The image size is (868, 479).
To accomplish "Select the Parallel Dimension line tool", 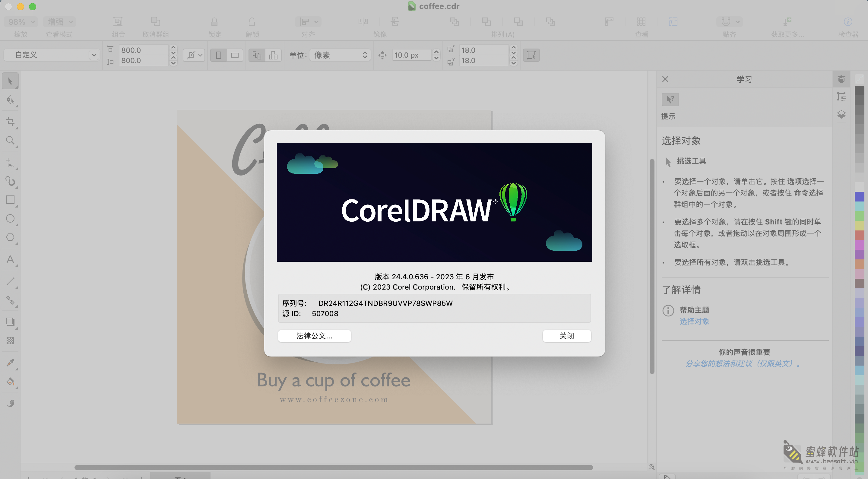I will point(10,281).
